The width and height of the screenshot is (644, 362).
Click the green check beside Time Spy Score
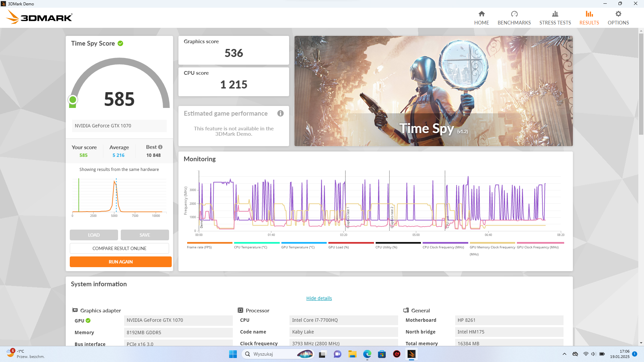(x=120, y=43)
